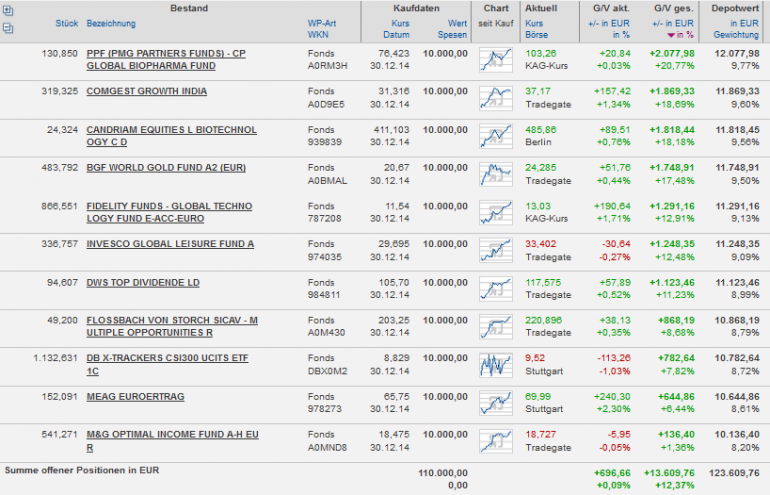770x495 pixels.
Task: Click daily loss -113,26 of CSI300 ETF
Action: point(614,358)
